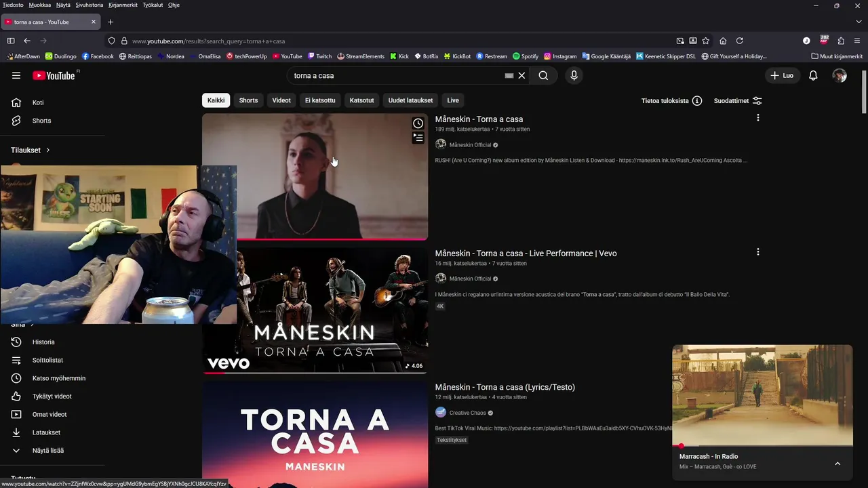The width and height of the screenshot is (868, 488).
Task: Expand the Tilaukset section
Action: click(31, 150)
